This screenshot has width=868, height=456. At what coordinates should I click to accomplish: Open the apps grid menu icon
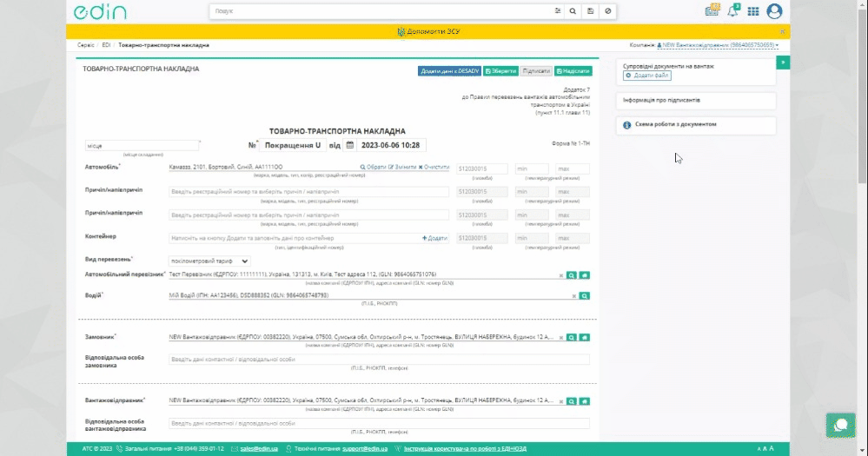(x=753, y=11)
